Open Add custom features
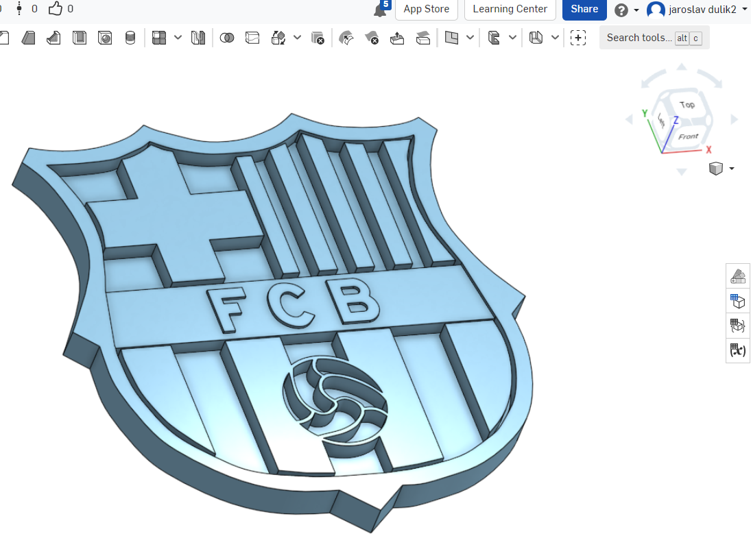The height and width of the screenshot is (560, 751). (578, 38)
